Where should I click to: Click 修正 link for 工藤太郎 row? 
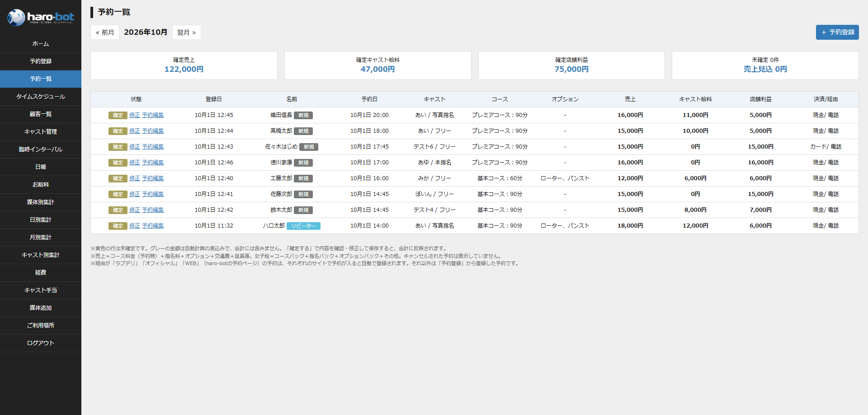[135, 178]
